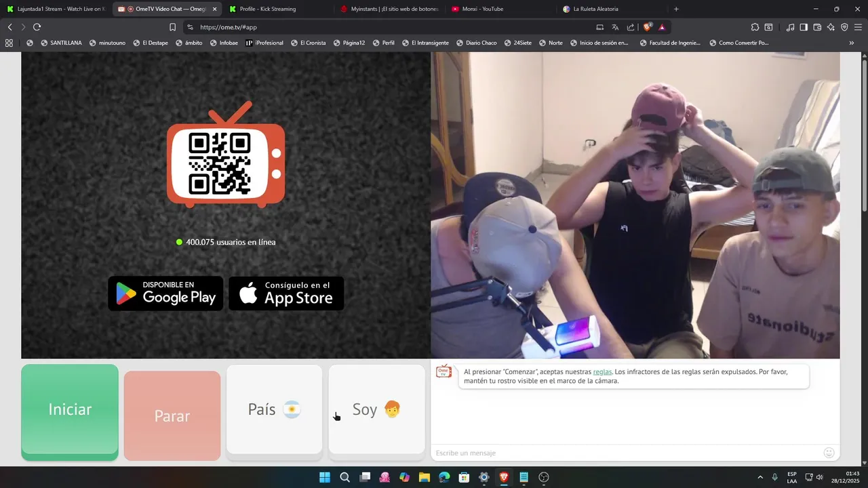Viewport: 868px width, 488px height.
Task: Click the Disponible en Google Play badge
Action: 165,293
